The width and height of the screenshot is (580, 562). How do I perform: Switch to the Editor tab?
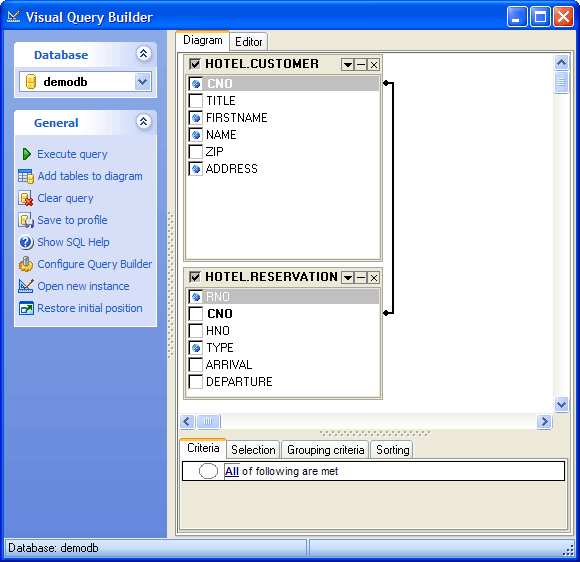tap(249, 42)
